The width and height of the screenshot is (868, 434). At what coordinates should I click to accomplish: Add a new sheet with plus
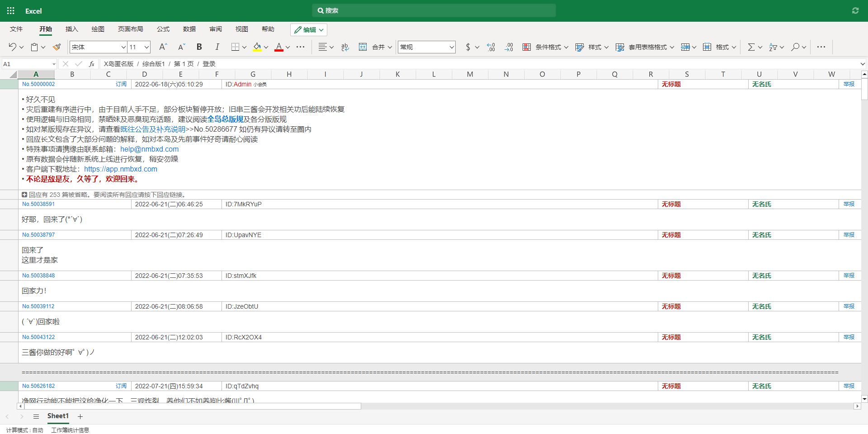pyautogui.click(x=80, y=416)
